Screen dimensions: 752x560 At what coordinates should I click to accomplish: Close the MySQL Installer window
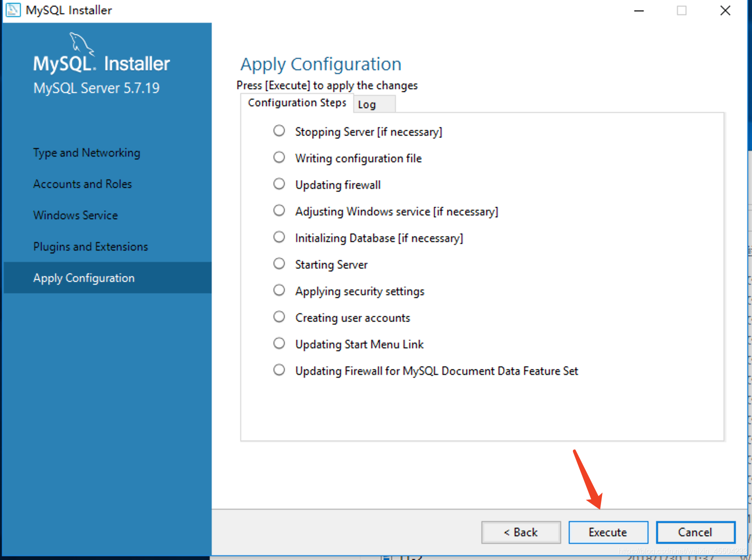[x=725, y=10]
